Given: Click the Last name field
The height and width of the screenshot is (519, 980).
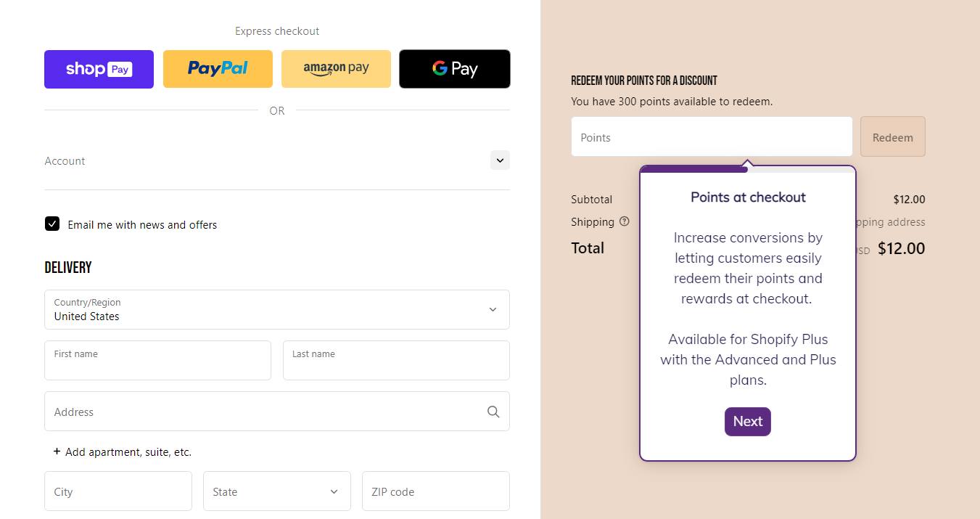Looking at the screenshot, I should (396, 360).
